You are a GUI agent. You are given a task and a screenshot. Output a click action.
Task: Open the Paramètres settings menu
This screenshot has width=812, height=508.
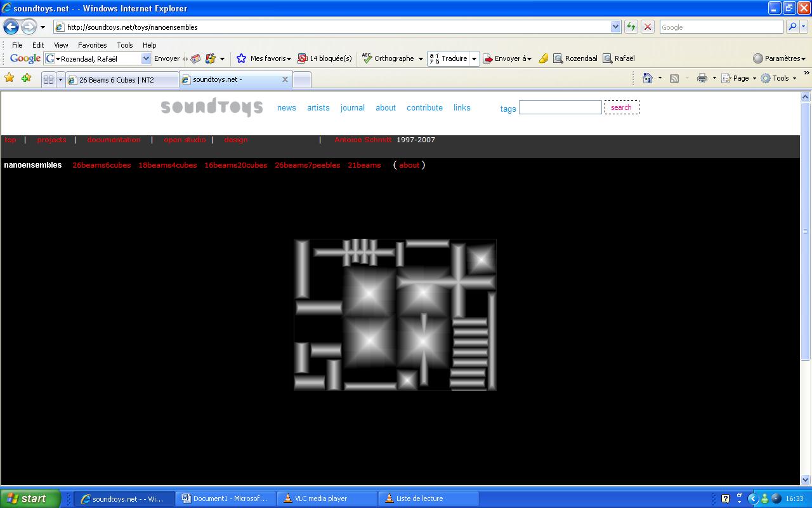point(779,58)
